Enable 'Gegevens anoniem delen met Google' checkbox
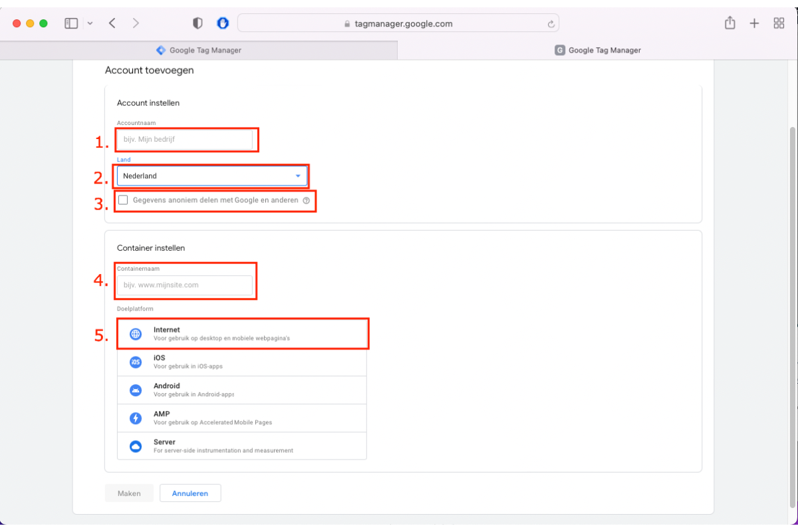The width and height of the screenshot is (798, 532). (x=123, y=200)
